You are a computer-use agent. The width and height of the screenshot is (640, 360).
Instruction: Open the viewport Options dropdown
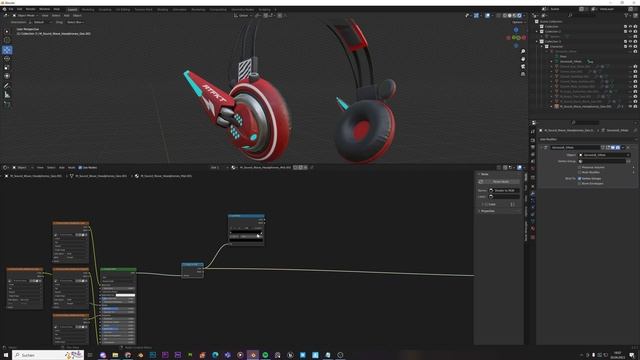point(518,22)
